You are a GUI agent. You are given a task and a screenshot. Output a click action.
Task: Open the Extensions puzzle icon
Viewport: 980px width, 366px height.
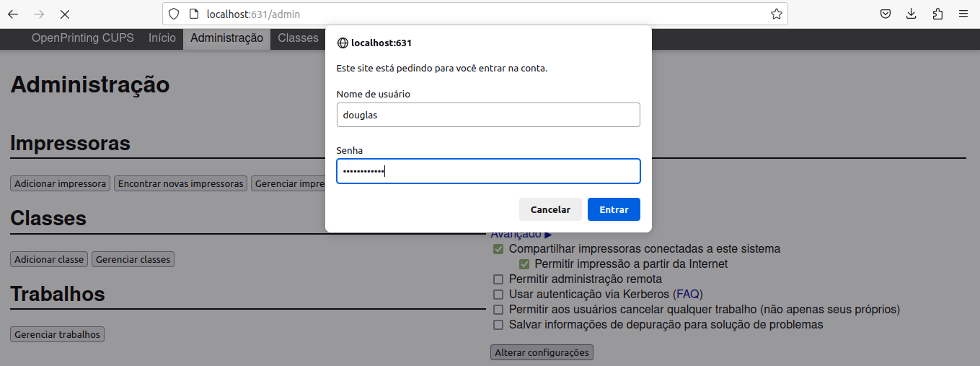(937, 14)
